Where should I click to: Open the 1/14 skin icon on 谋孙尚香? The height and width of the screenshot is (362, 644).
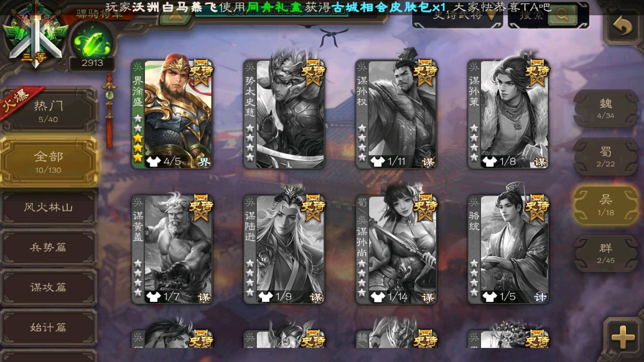378,296
